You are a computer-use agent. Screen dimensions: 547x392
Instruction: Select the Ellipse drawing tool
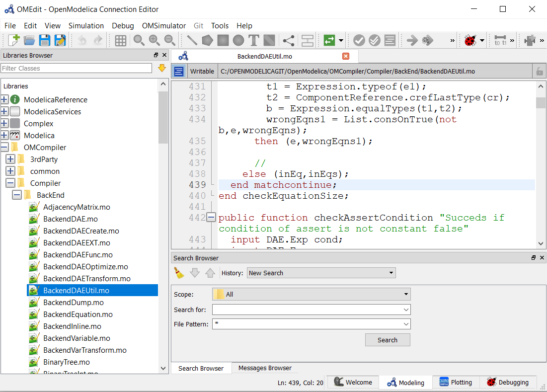(x=239, y=40)
